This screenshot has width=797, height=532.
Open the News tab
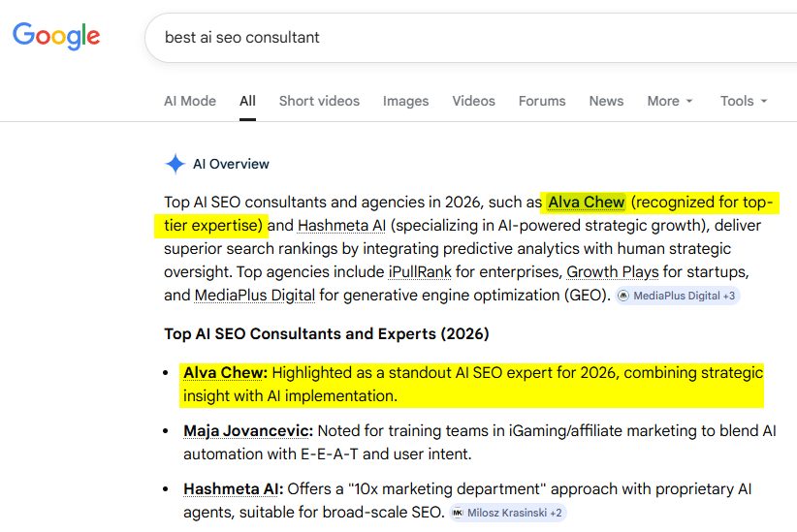click(606, 101)
